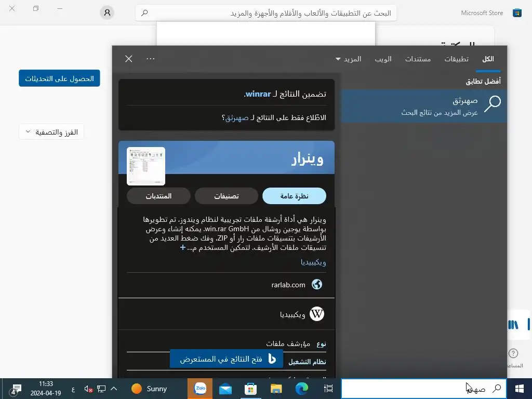Switch to Microsoft Store taskbar icon
Image resolution: width=532 pixels, height=399 pixels.
(x=251, y=389)
